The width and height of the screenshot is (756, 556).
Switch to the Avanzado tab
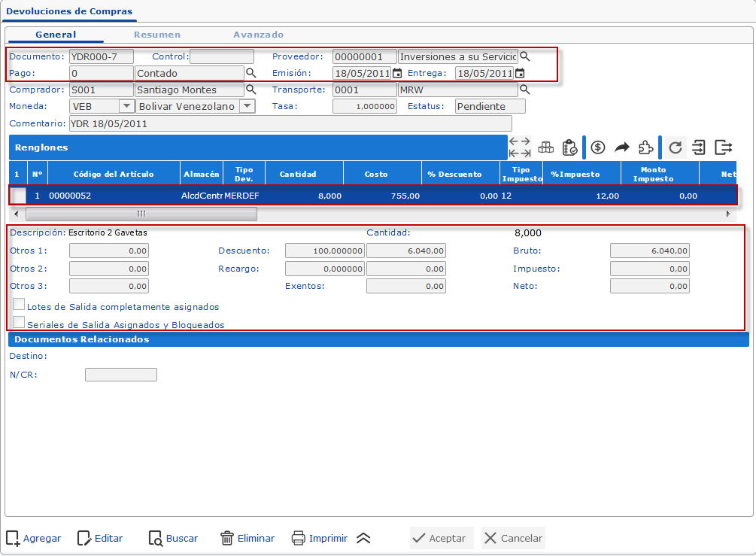pyautogui.click(x=258, y=35)
